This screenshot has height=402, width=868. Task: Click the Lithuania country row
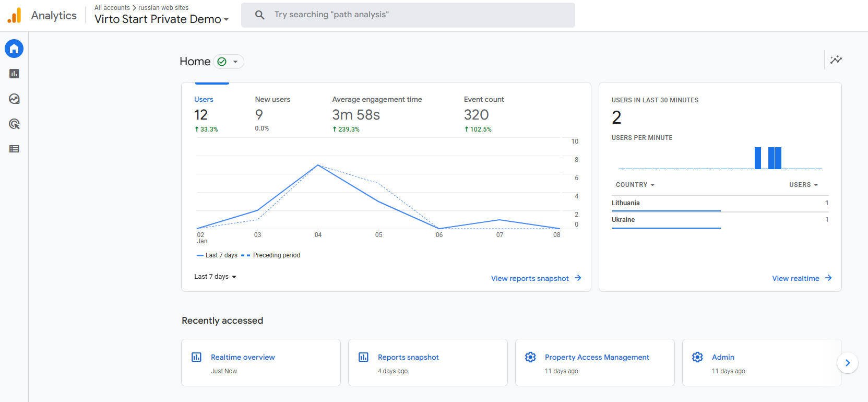720,203
